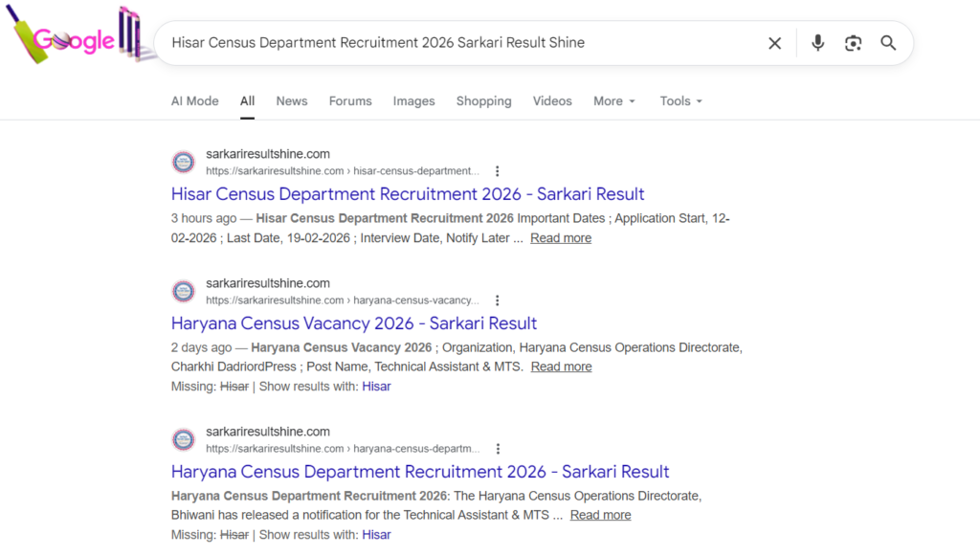The height and width of the screenshot is (556, 980).
Task: Open three-dot menu for third result
Action: [497, 449]
